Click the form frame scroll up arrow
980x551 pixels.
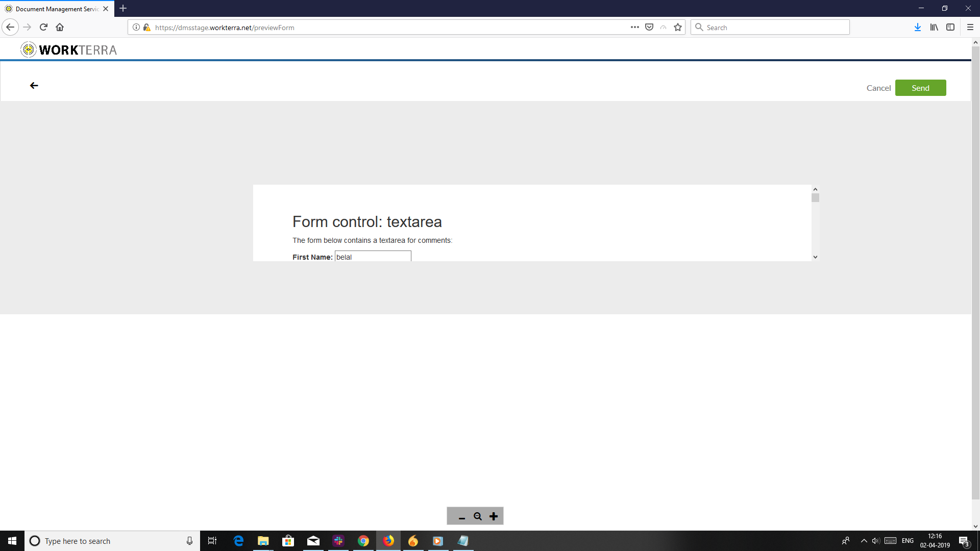click(x=815, y=189)
